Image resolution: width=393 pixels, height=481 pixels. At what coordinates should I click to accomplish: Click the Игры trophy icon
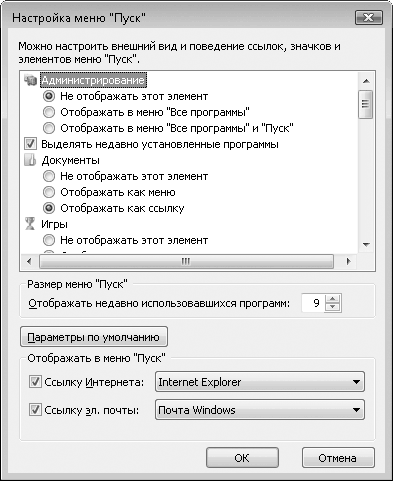30,224
